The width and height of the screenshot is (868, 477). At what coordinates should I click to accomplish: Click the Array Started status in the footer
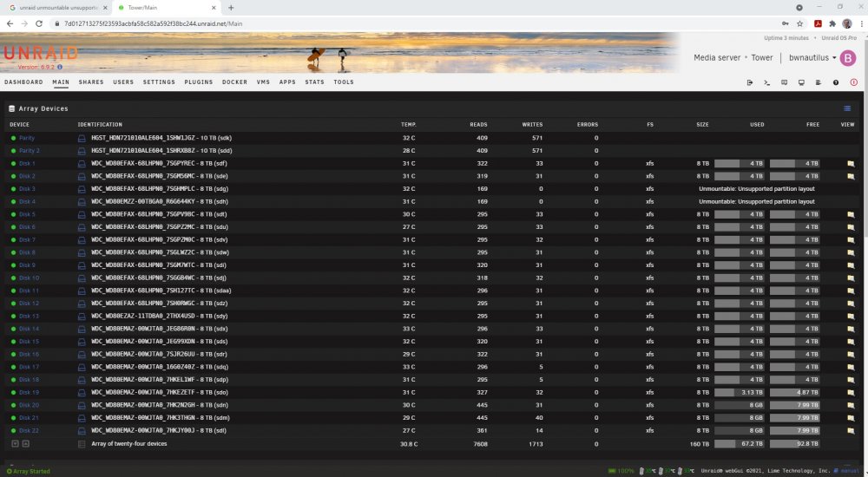pos(29,472)
